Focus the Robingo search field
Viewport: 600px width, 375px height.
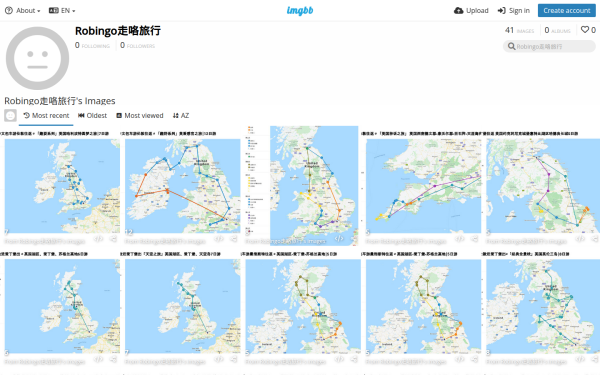[549, 47]
